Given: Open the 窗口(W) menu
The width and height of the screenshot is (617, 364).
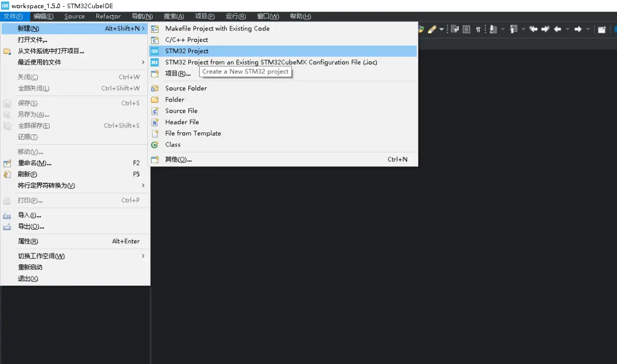Looking at the screenshot, I should (x=268, y=16).
